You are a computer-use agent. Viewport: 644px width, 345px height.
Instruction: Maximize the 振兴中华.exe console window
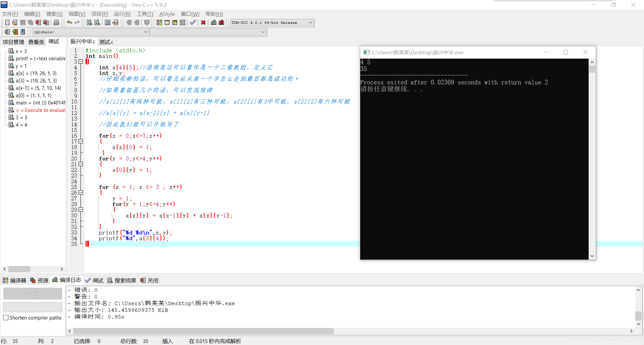[566, 52]
